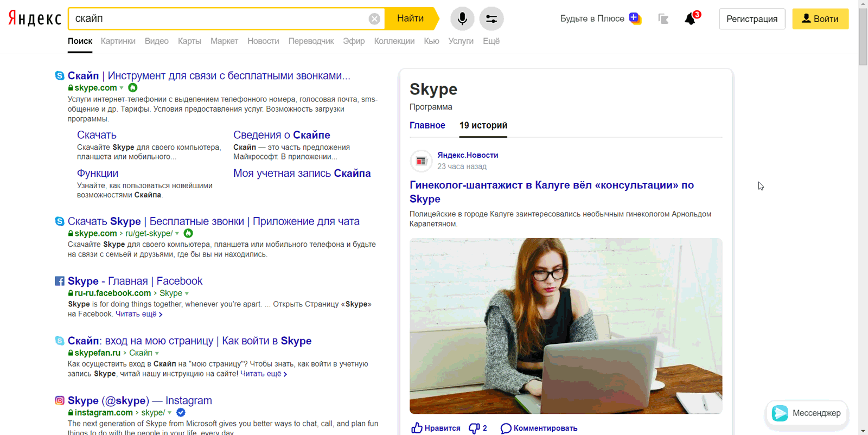Click the lock icon next to skype.com
This screenshot has width=868, height=435.
(71, 88)
